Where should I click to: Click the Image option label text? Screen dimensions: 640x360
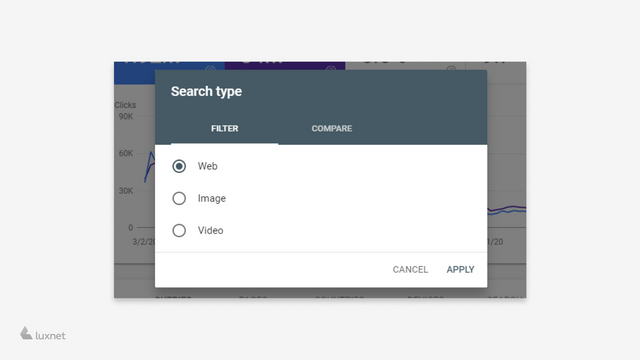(211, 198)
